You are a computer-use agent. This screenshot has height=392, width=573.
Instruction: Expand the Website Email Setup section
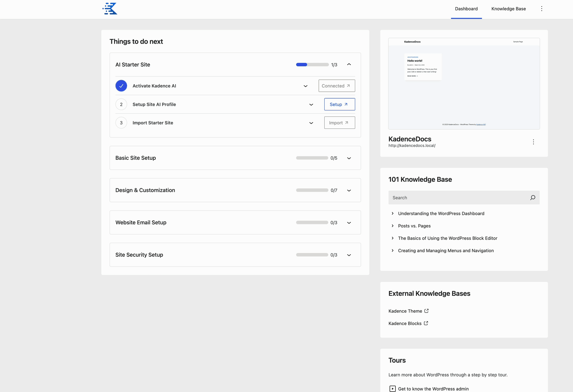[349, 223]
